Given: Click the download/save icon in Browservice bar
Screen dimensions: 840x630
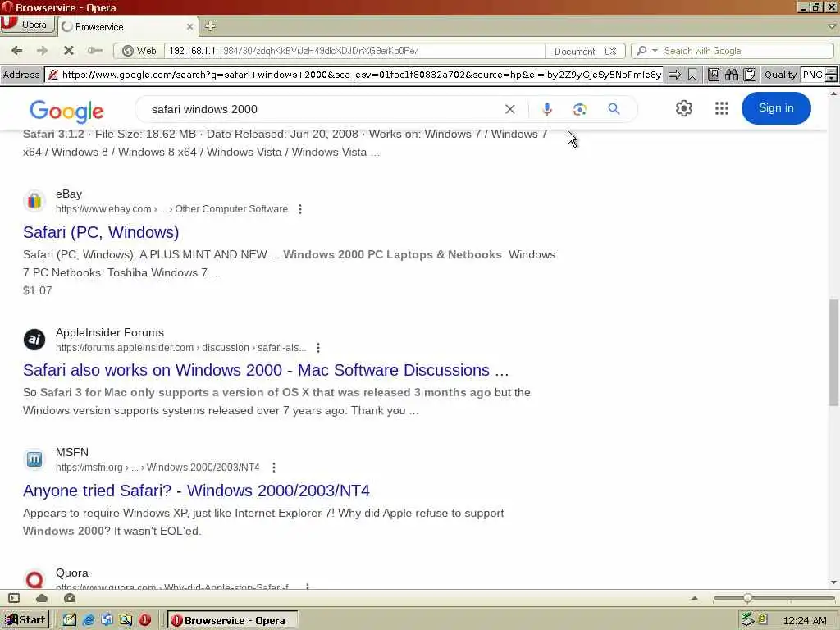Looking at the screenshot, I should (x=714, y=75).
